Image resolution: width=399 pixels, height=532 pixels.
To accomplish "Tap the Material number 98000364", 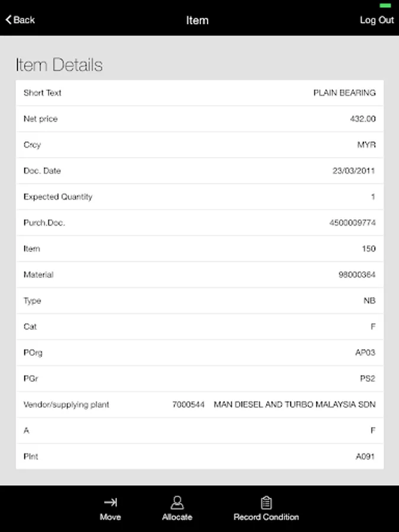I will click(x=356, y=275).
